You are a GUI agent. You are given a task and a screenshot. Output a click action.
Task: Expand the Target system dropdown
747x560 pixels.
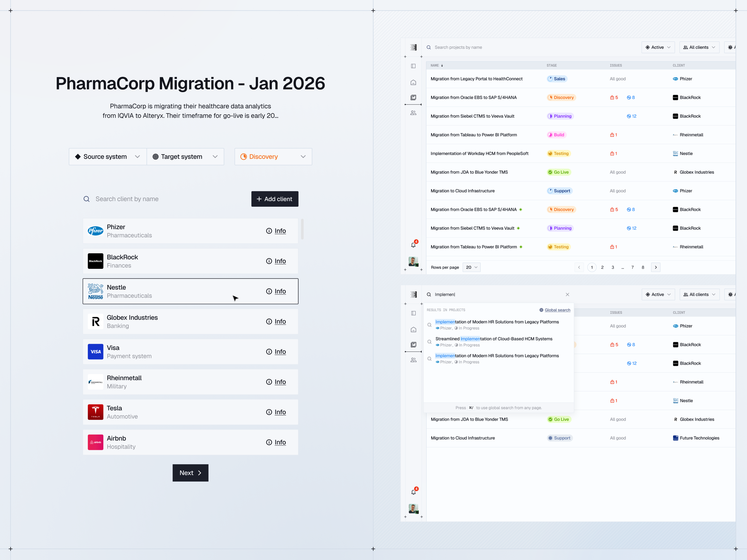coord(185,157)
